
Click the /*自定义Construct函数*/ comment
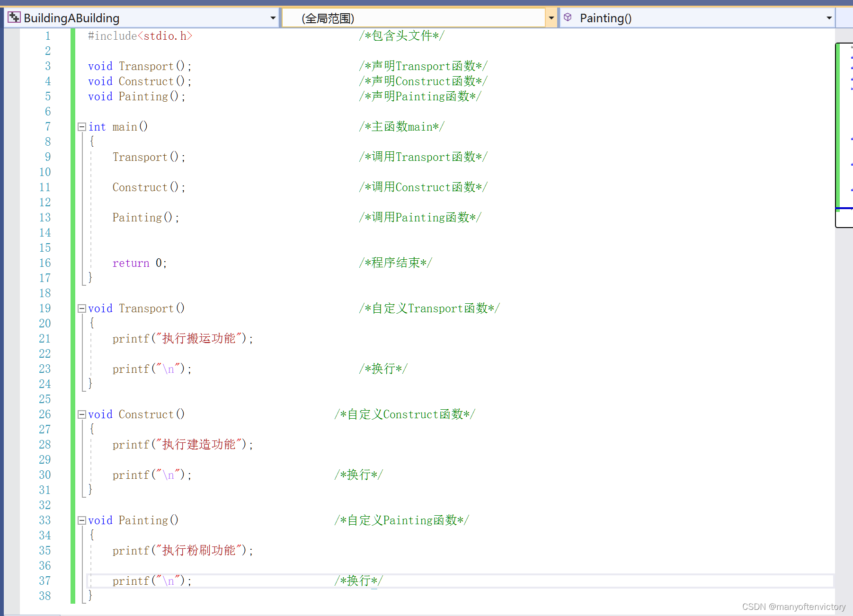[404, 414]
